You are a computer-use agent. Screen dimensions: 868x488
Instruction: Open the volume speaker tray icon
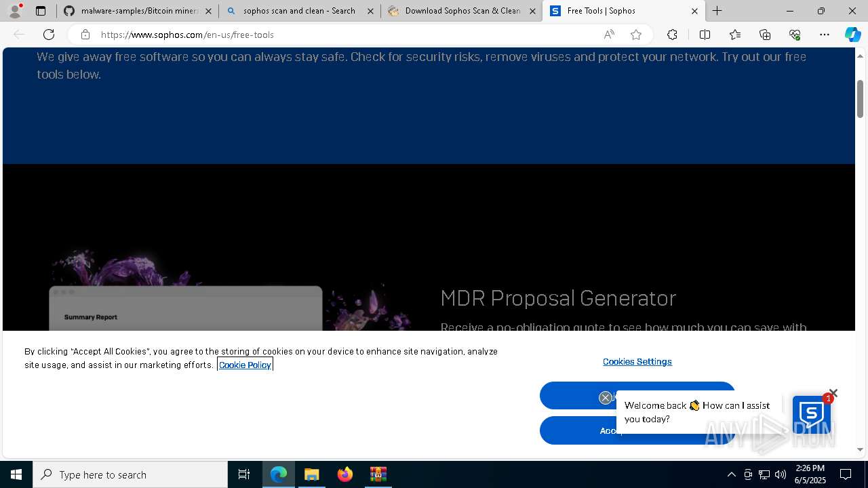pyautogui.click(x=781, y=474)
